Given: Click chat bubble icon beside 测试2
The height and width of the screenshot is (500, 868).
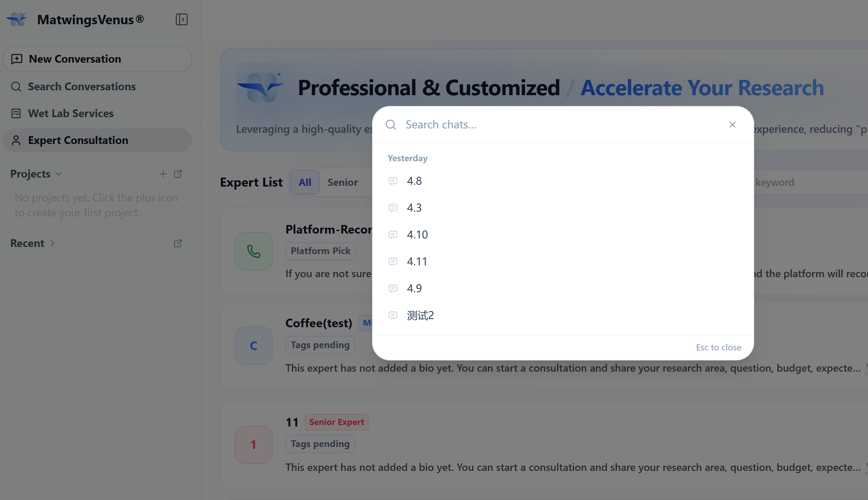Looking at the screenshot, I should (x=393, y=315).
